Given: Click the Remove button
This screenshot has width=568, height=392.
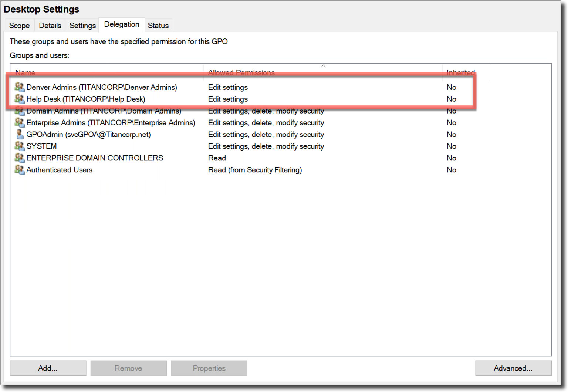Looking at the screenshot, I should [x=128, y=368].
